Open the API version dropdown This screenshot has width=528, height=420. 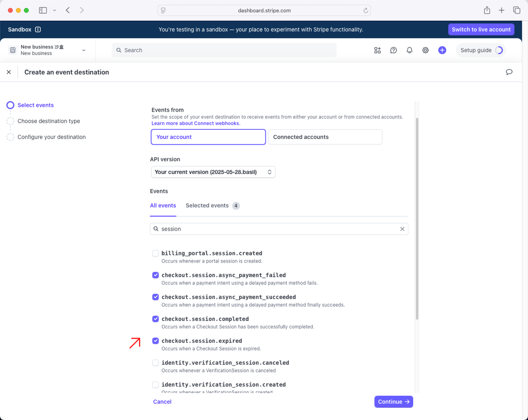(213, 172)
